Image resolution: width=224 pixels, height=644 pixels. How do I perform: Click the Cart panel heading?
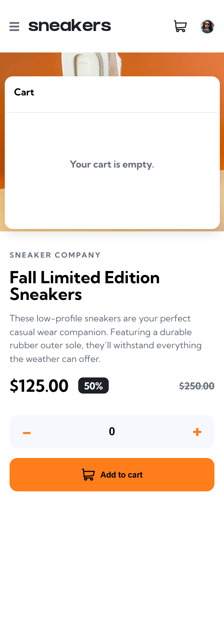click(x=24, y=92)
